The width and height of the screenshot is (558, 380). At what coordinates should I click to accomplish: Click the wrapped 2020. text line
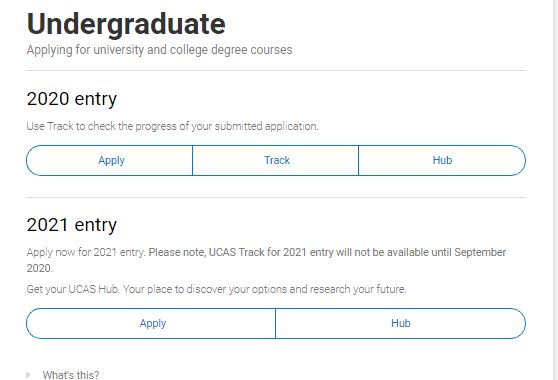click(40, 268)
